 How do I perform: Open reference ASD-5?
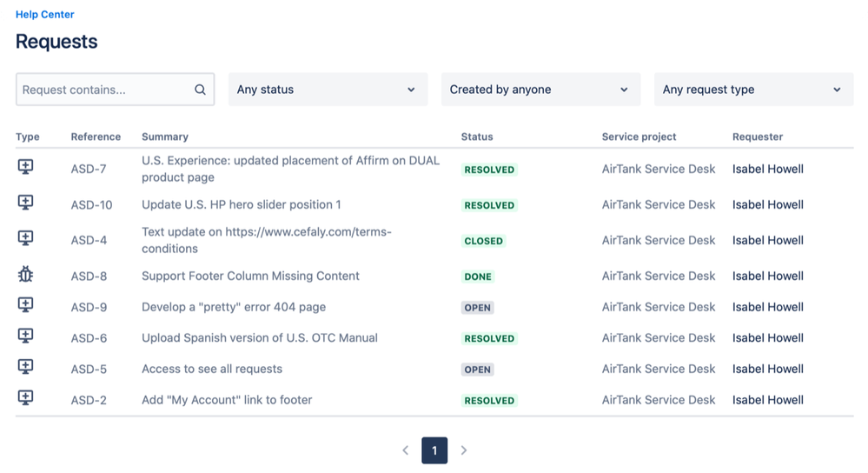pos(89,369)
